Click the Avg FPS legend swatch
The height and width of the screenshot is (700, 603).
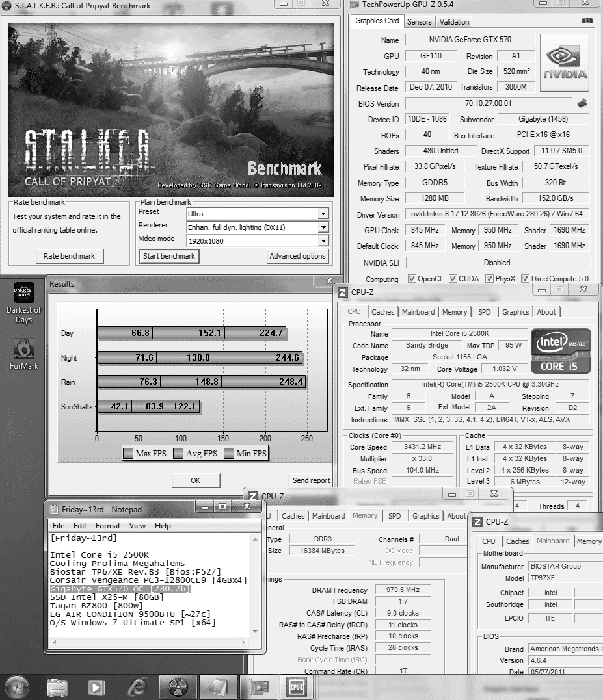(x=179, y=454)
